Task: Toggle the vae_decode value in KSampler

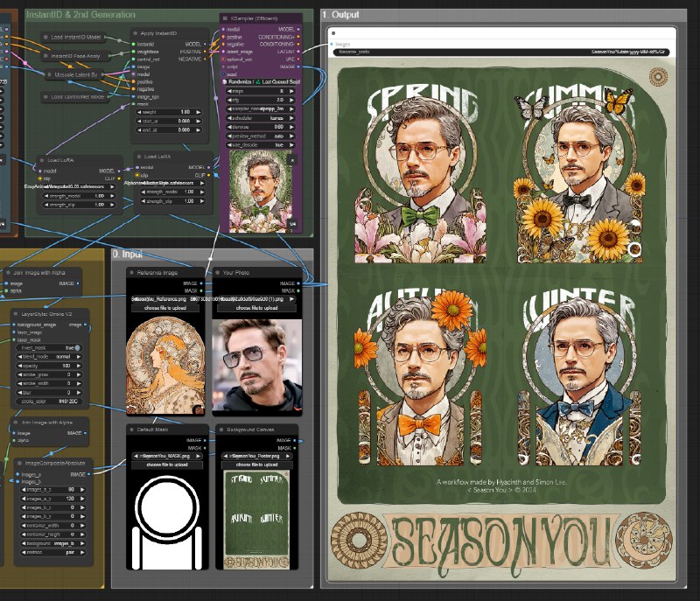Action: 261,145
